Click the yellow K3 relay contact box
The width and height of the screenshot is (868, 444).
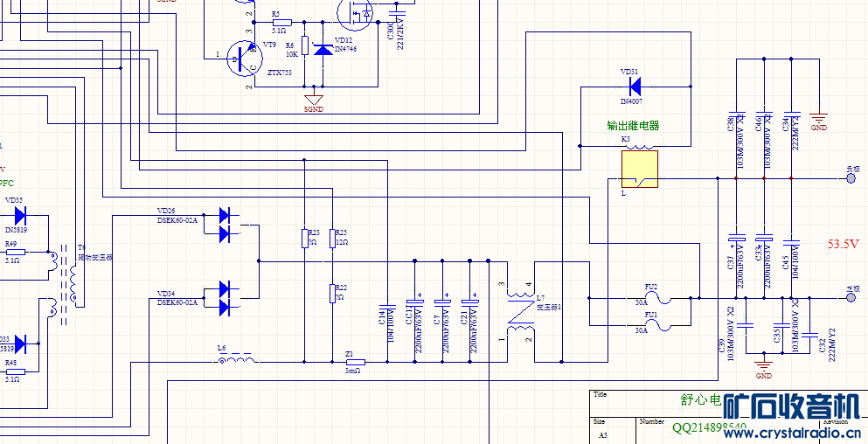[639, 170]
